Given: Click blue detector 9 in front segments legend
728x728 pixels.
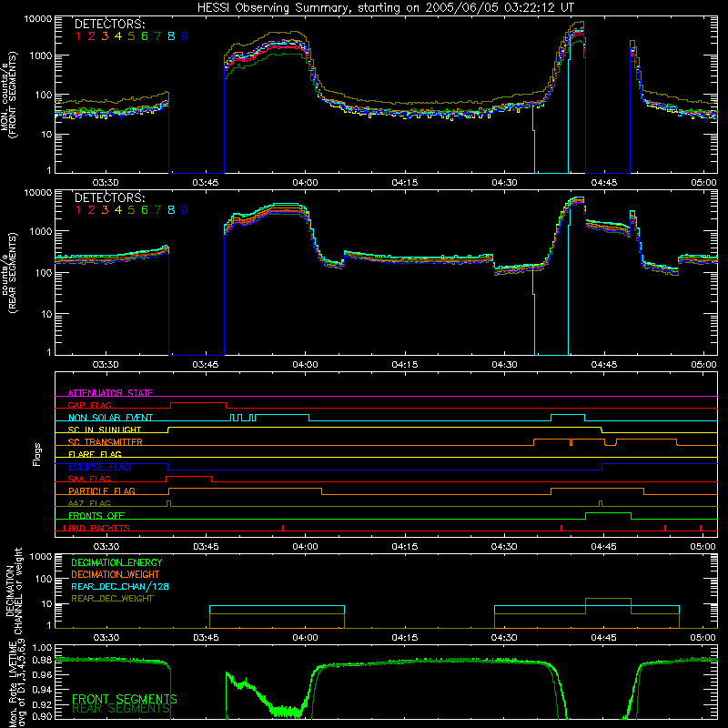Looking at the screenshot, I should point(185,36).
